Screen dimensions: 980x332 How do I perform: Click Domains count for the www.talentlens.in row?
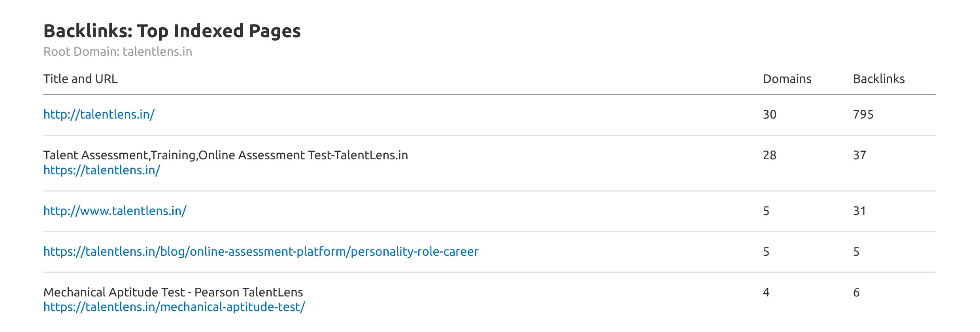coord(766,211)
